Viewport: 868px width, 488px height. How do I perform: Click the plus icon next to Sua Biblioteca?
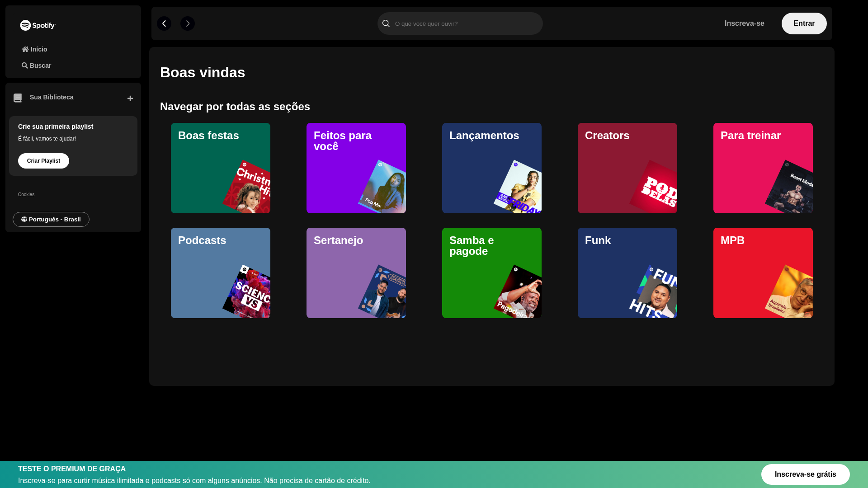(x=130, y=99)
